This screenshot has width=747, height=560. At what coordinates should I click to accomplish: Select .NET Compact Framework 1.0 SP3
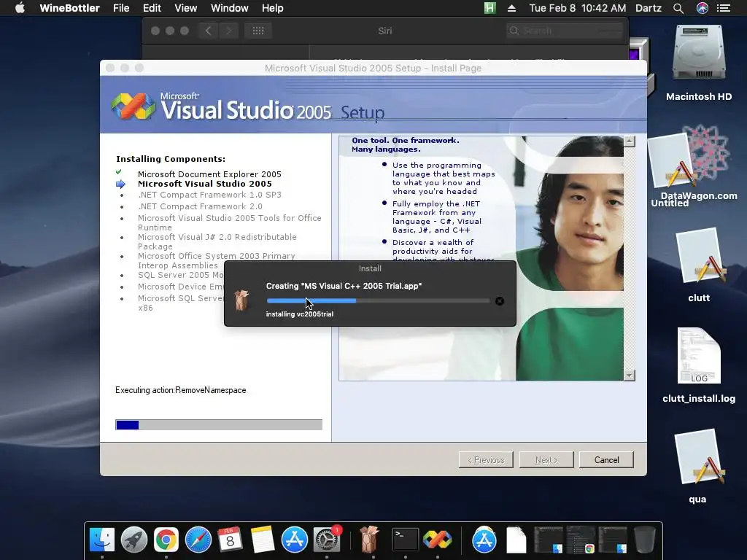click(x=209, y=195)
